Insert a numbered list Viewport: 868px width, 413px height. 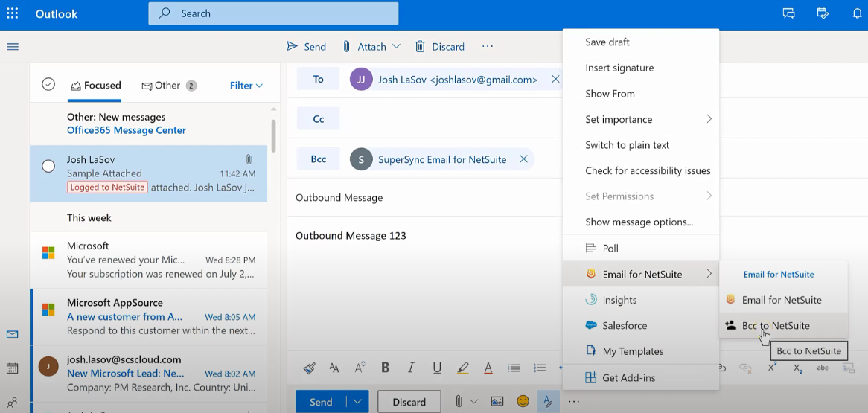[540, 368]
